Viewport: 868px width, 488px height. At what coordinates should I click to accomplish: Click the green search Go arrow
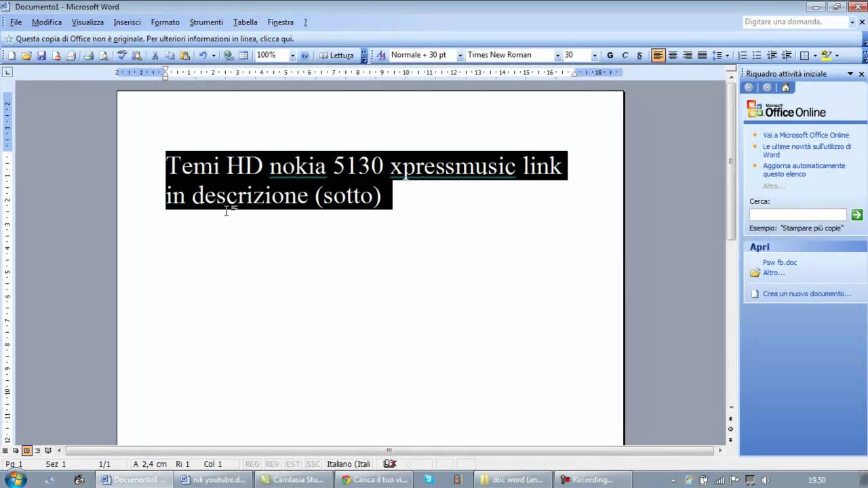pyautogui.click(x=857, y=215)
